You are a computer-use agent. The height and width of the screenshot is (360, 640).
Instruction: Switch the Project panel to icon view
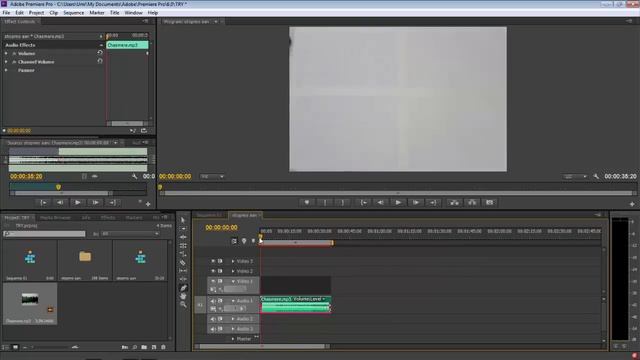(x=15, y=347)
